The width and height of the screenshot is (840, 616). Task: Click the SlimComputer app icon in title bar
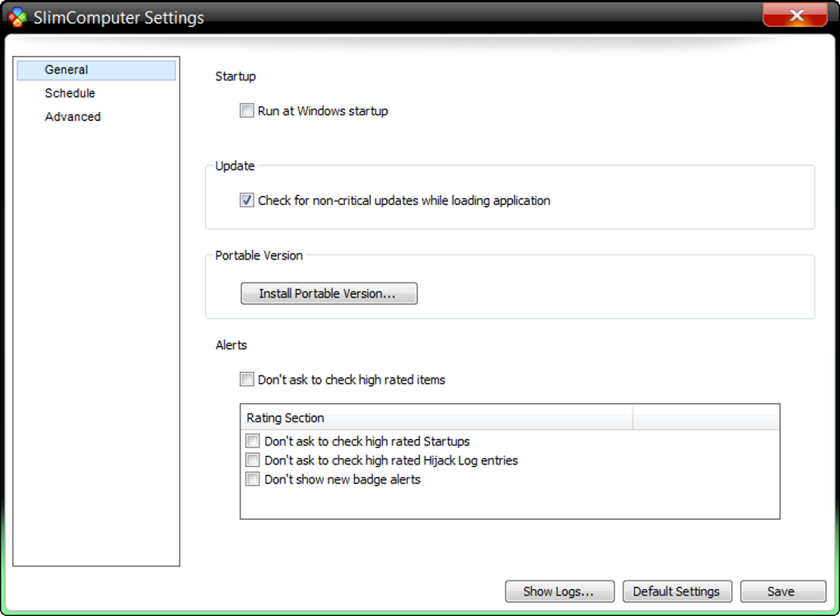17,17
